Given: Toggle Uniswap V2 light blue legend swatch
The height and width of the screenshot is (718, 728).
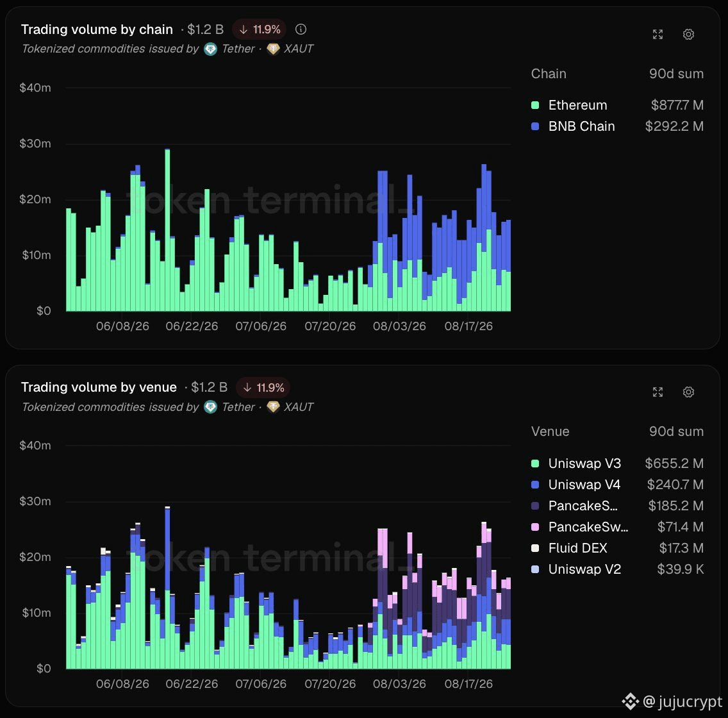Looking at the screenshot, I should (x=535, y=569).
